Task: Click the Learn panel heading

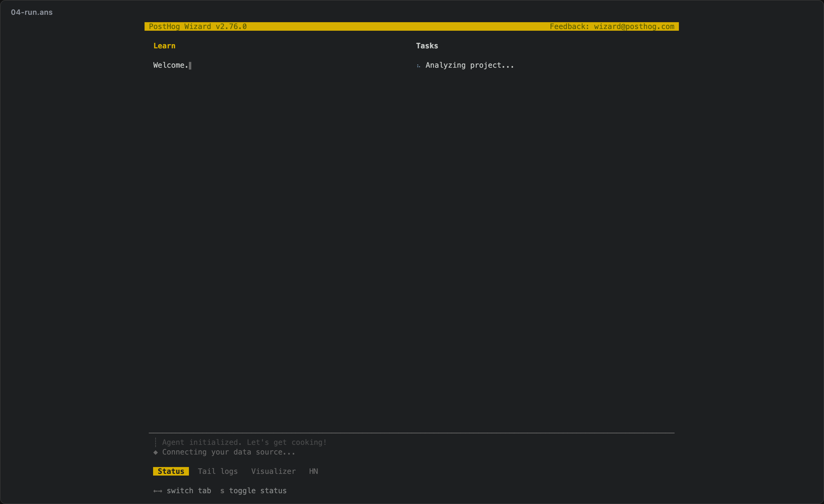Action: [164, 46]
